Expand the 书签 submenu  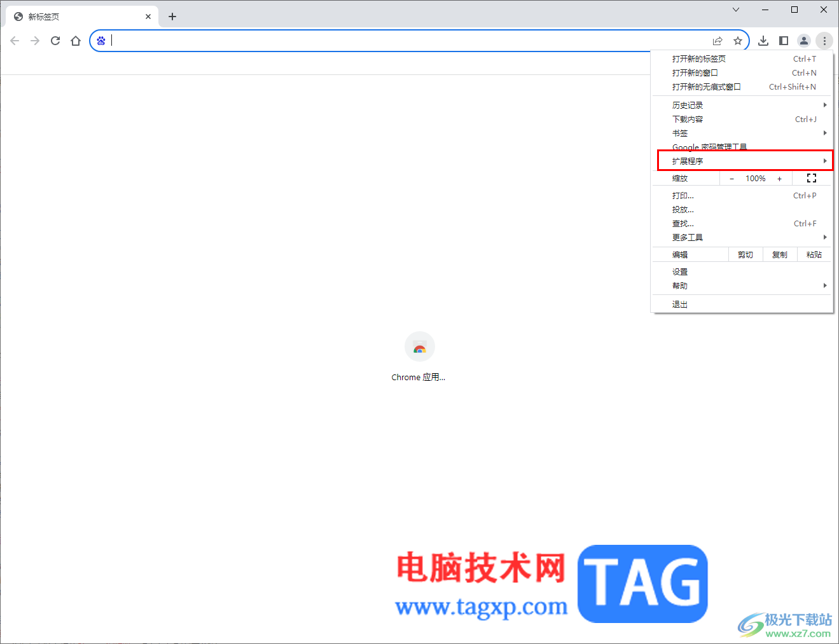point(679,133)
